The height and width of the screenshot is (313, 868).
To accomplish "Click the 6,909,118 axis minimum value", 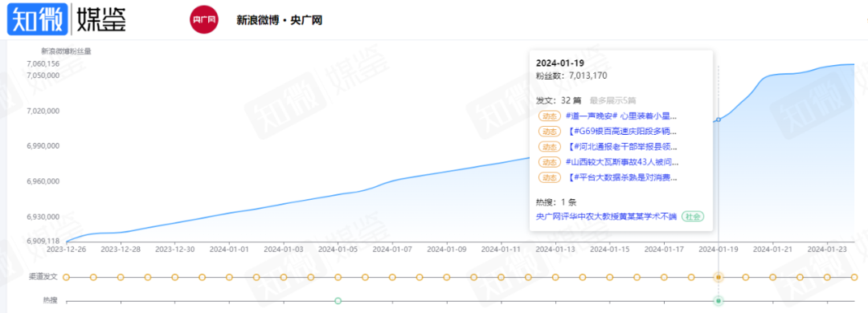I will coord(43,241).
